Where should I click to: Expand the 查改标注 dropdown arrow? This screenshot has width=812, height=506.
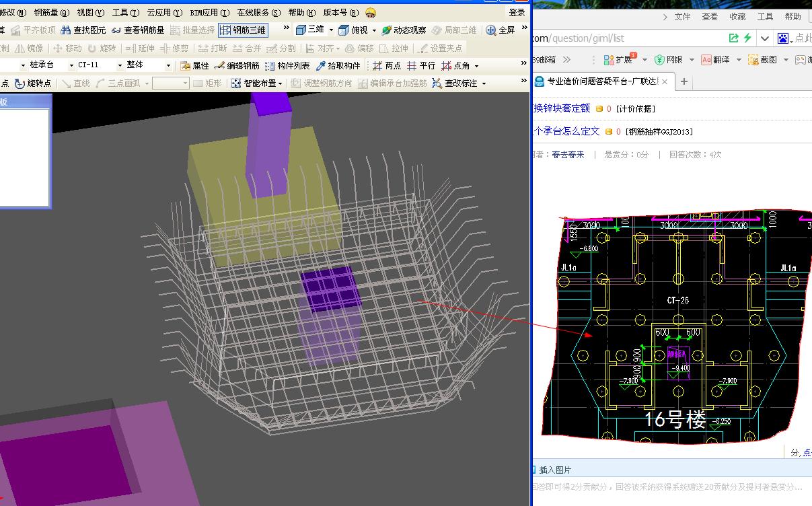click(484, 83)
